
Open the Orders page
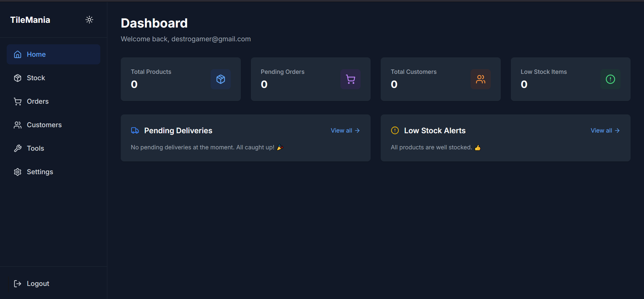(x=38, y=101)
